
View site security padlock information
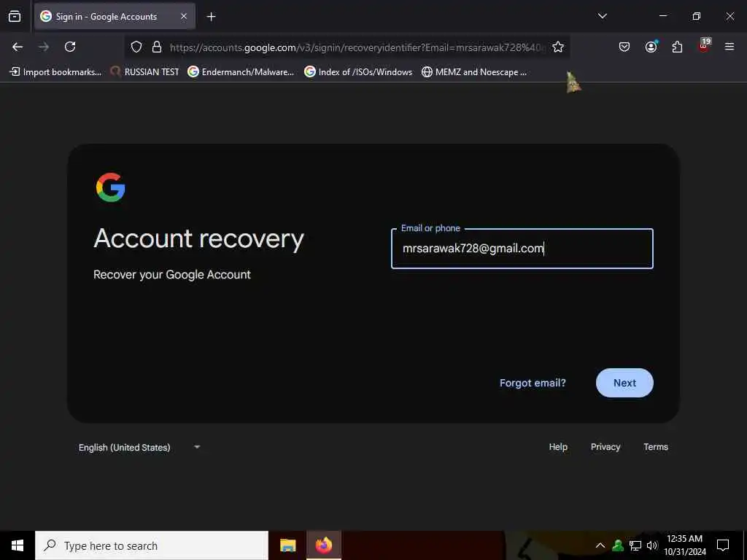156,47
